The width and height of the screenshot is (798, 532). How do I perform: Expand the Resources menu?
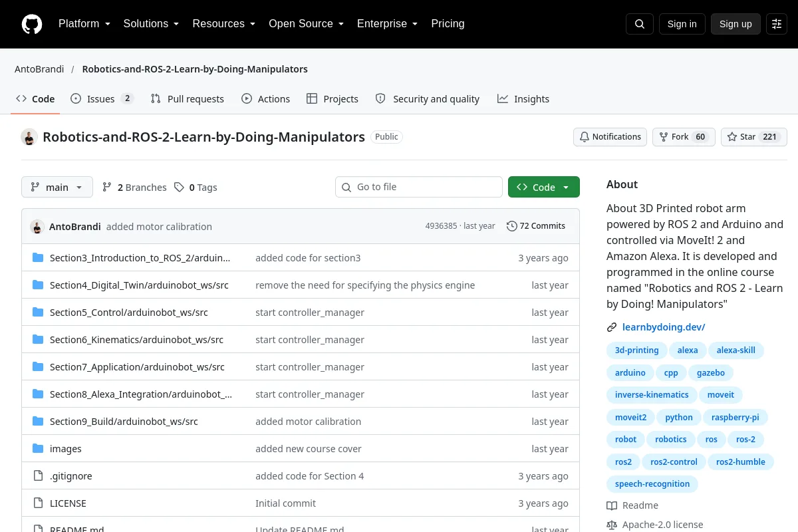coord(224,24)
